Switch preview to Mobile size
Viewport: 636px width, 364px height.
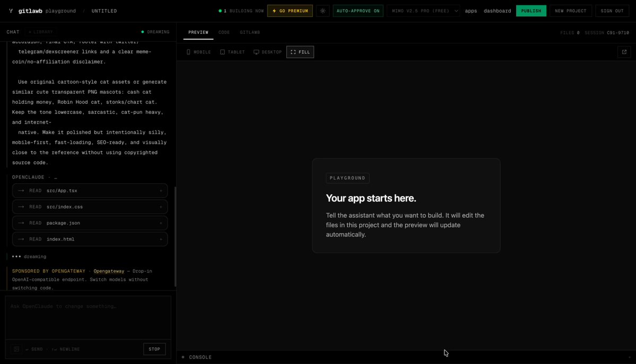click(x=199, y=52)
